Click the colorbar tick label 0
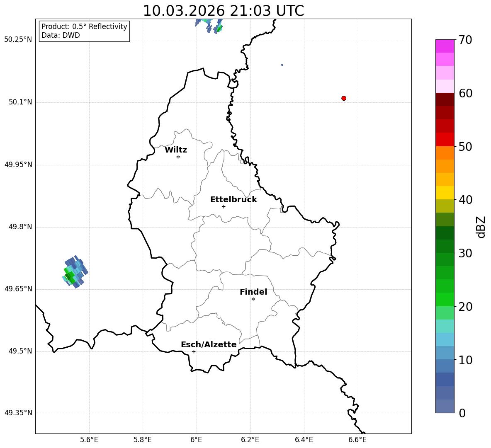Image resolution: width=491 pixels, height=448 pixels. pyautogui.click(x=462, y=413)
